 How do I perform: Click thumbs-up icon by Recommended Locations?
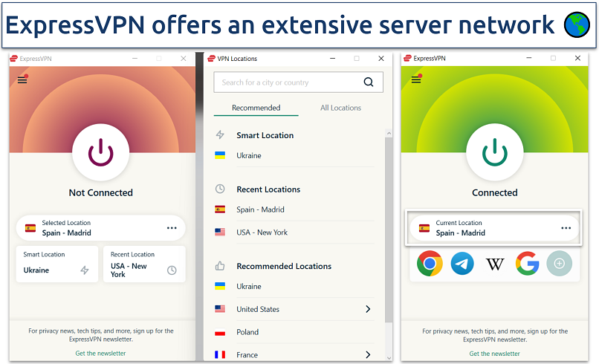point(220,265)
